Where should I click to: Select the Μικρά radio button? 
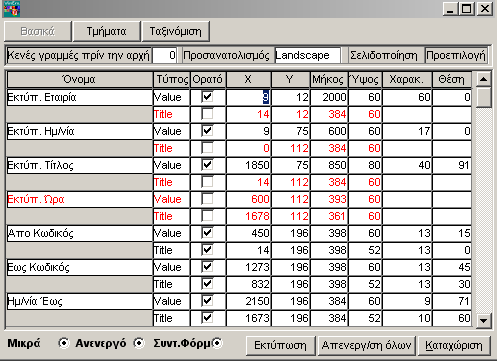[x=64, y=343]
